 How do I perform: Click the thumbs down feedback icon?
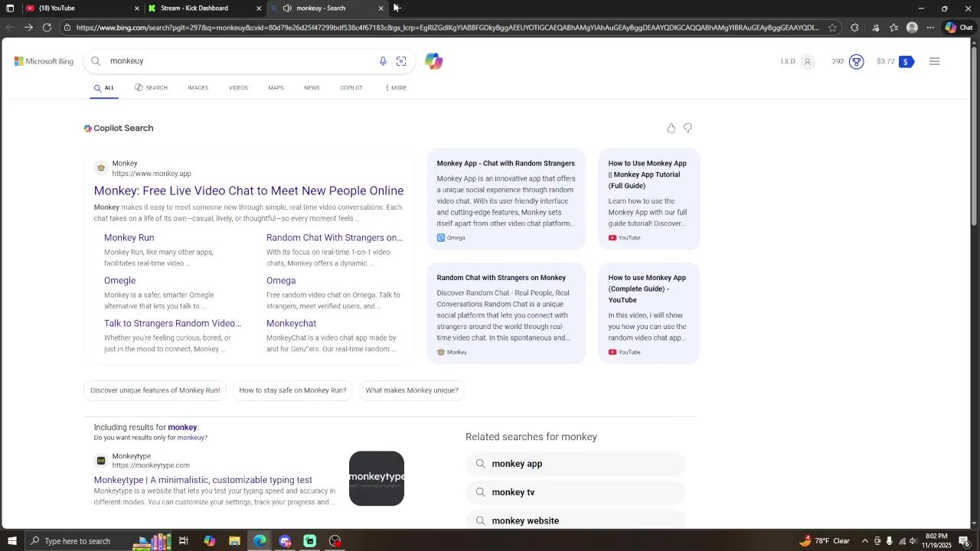pyautogui.click(x=688, y=128)
